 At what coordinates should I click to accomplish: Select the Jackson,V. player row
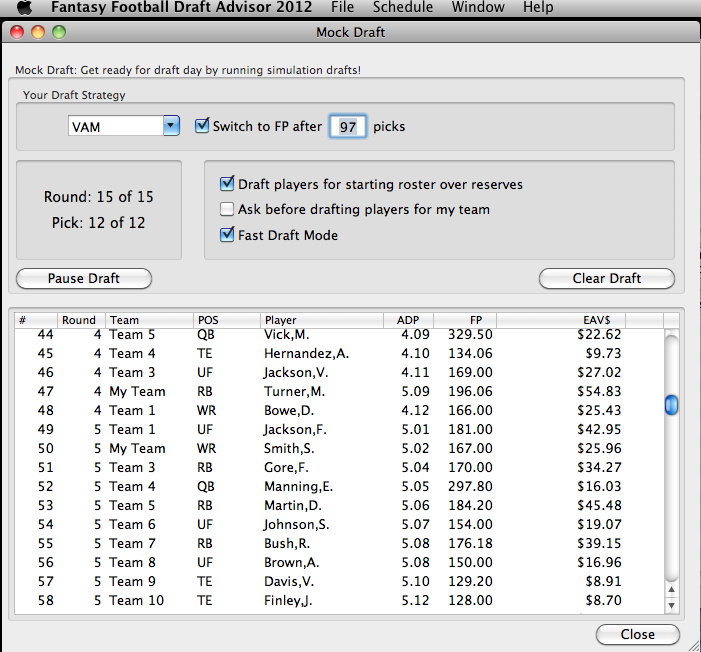tap(339, 372)
